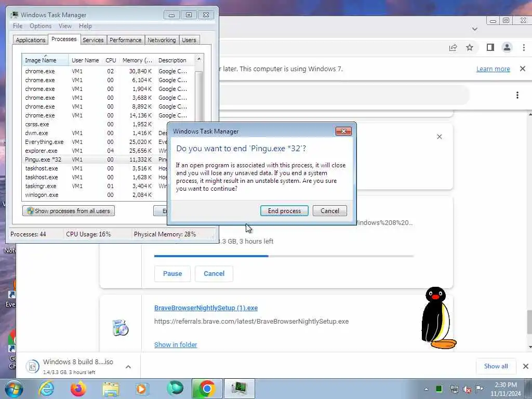532x399 pixels.
Task: Launch Firefox from taskbar
Action: (78, 389)
